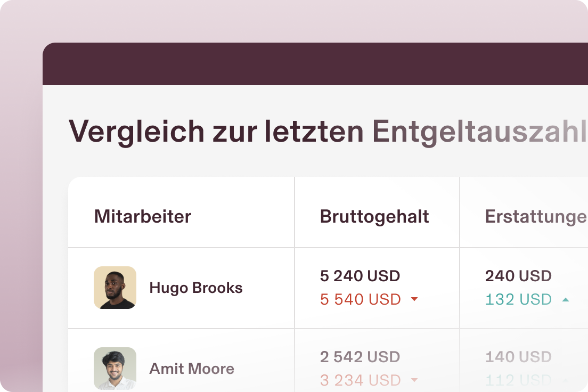Click previous reimbursement 132 USD in green
Viewport: 588px width, 392px height.
(x=518, y=299)
